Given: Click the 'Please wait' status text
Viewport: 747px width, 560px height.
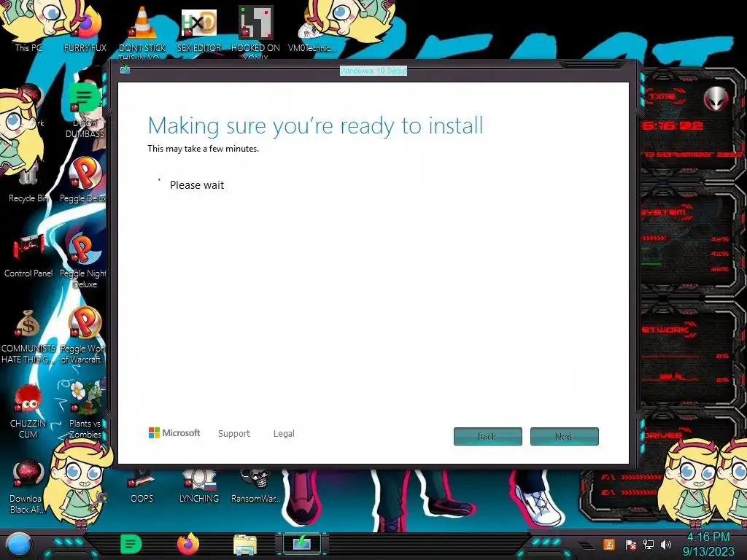Looking at the screenshot, I should (197, 184).
